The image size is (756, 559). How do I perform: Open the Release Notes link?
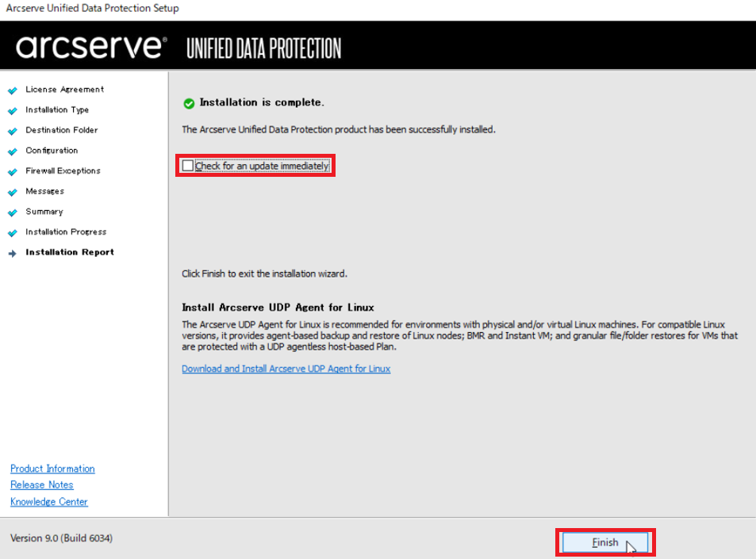[x=42, y=484]
